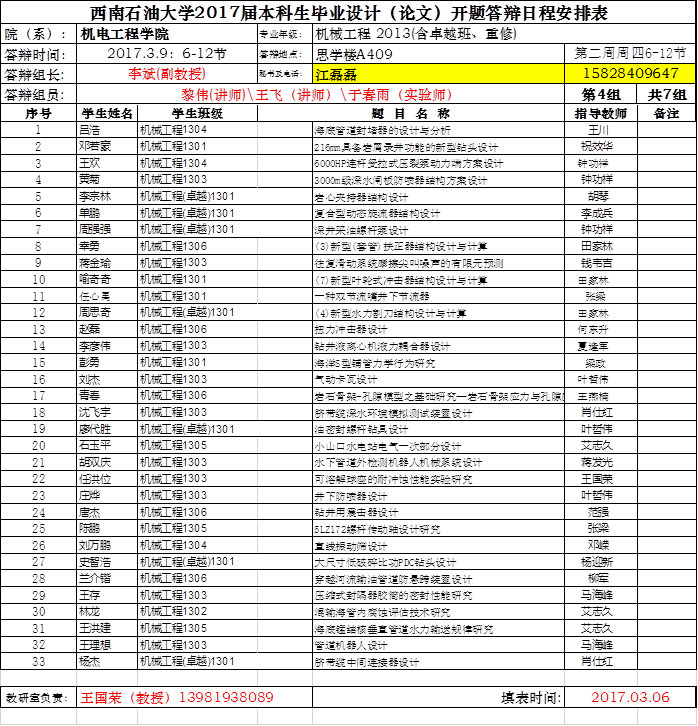Viewport: 698px width, 726px height.
Task: Click the yellow phone number cell 15828409647
Action: click(x=629, y=73)
